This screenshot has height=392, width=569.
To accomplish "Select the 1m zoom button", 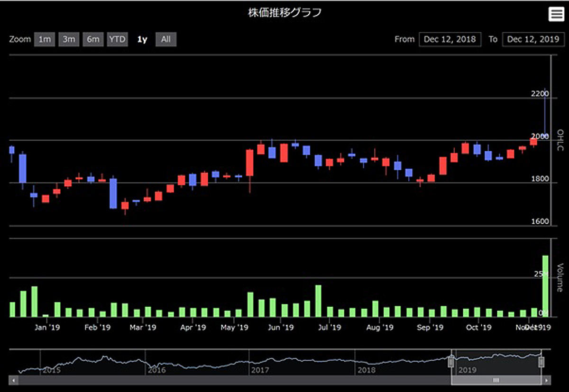I will click(45, 39).
